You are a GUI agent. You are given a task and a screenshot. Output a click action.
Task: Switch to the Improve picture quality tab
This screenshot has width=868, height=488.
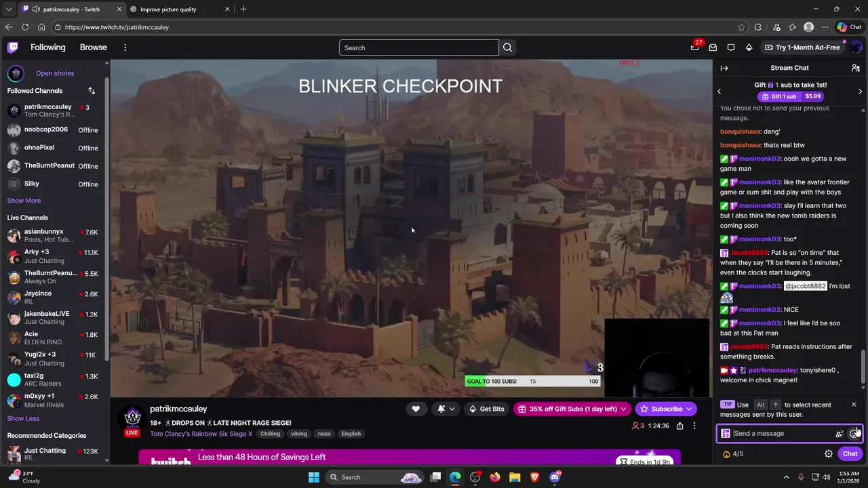(x=179, y=9)
